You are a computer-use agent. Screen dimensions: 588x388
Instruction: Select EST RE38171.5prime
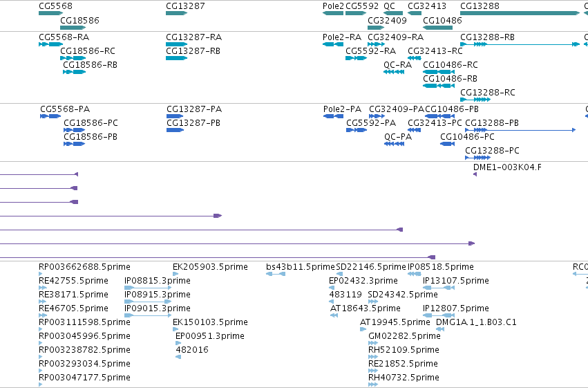pos(73,295)
